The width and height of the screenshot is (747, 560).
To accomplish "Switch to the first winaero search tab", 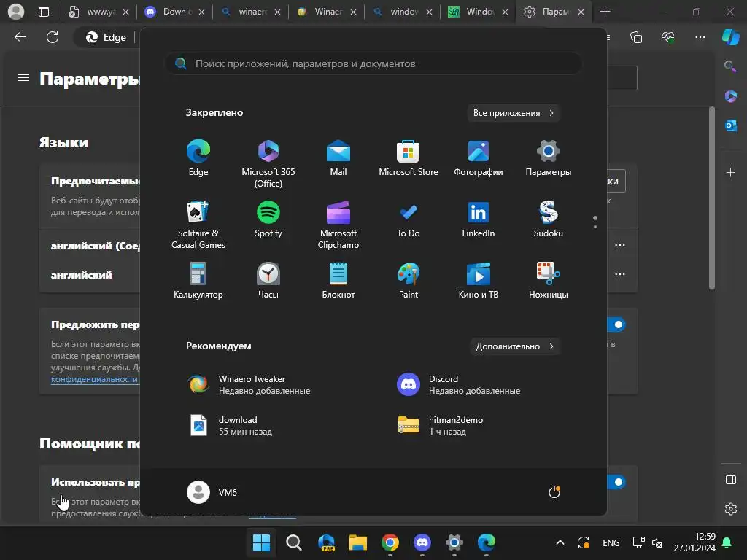I will pyautogui.click(x=250, y=12).
